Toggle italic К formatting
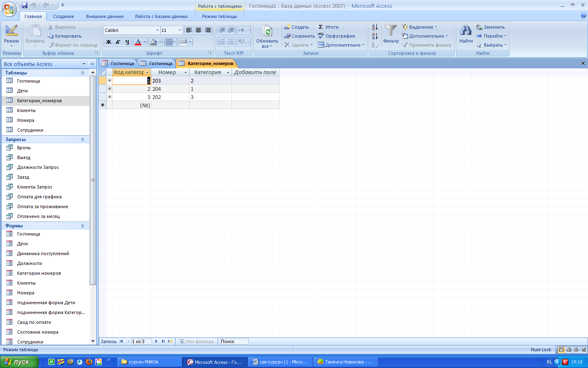Viewport: 588px width, 368px height. pyautogui.click(x=118, y=42)
